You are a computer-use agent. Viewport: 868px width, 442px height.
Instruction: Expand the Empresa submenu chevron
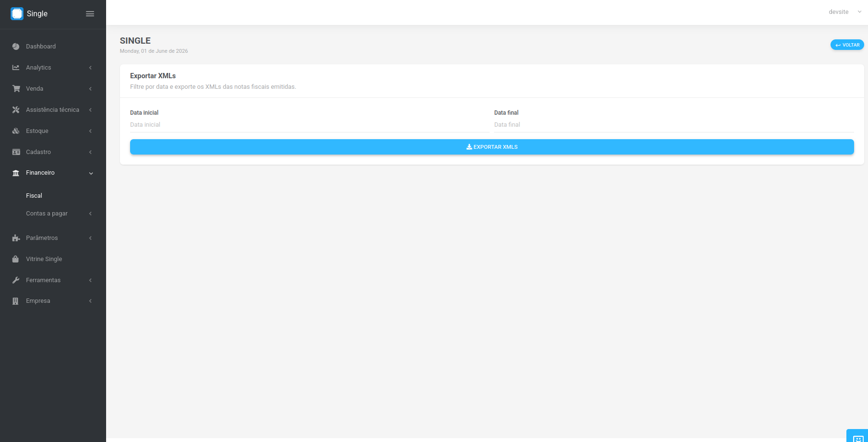[x=90, y=301]
